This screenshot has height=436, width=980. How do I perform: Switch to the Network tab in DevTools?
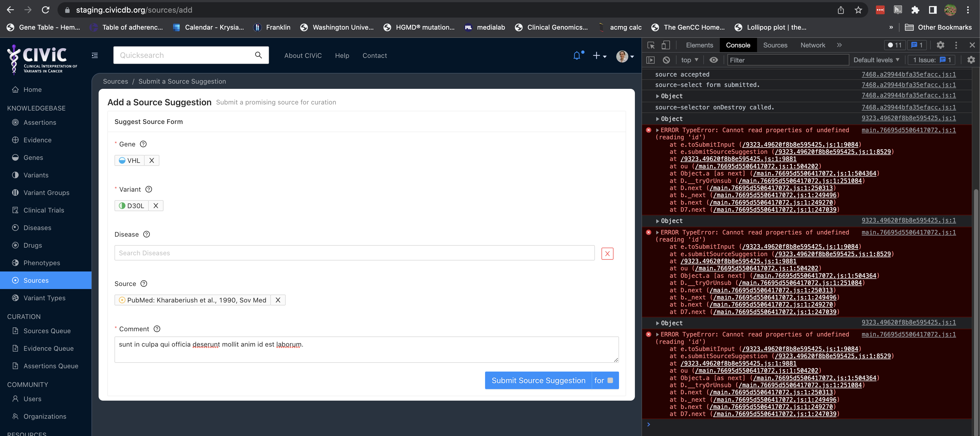tap(813, 45)
